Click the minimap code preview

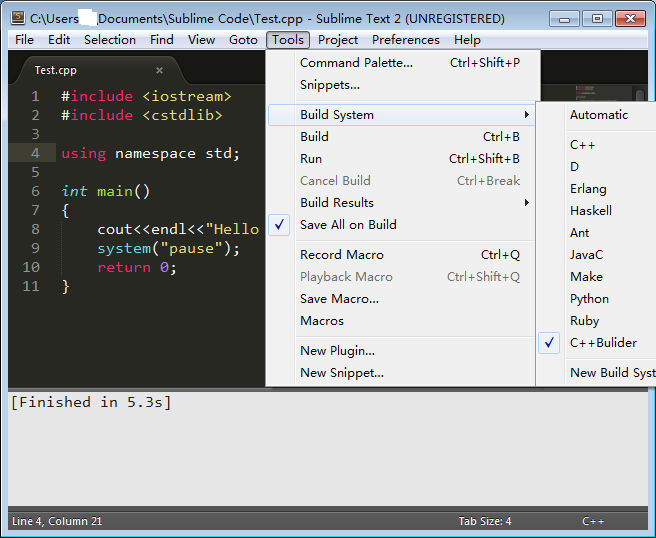(588, 93)
